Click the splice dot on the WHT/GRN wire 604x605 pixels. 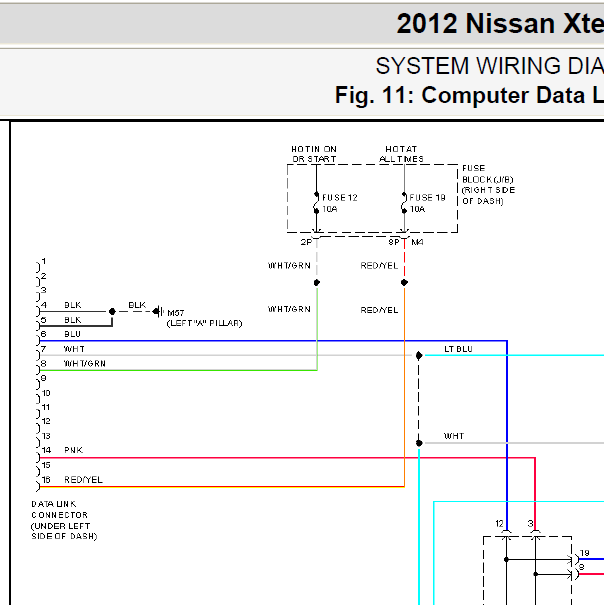pos(317,282)
